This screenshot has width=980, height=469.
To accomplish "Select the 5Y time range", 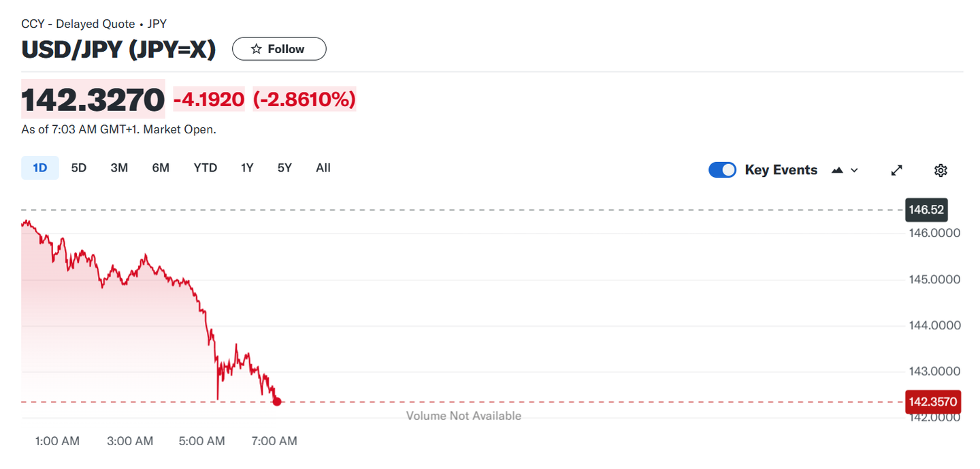I will pos(284,167).
